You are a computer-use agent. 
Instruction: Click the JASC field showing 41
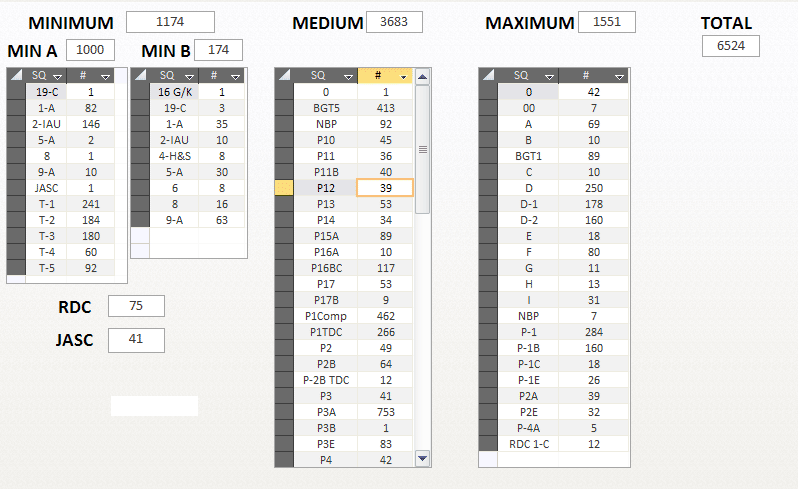pos(136,340)
